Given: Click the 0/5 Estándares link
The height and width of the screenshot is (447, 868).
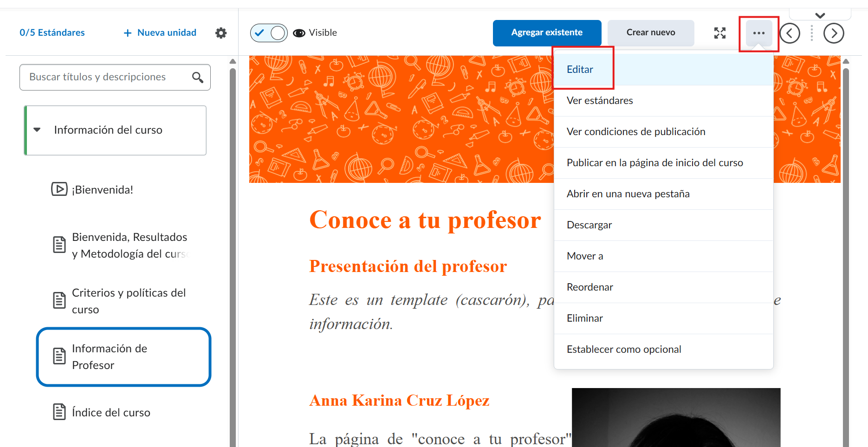Looking at the screenshot, I should click(x=52, y=33).
